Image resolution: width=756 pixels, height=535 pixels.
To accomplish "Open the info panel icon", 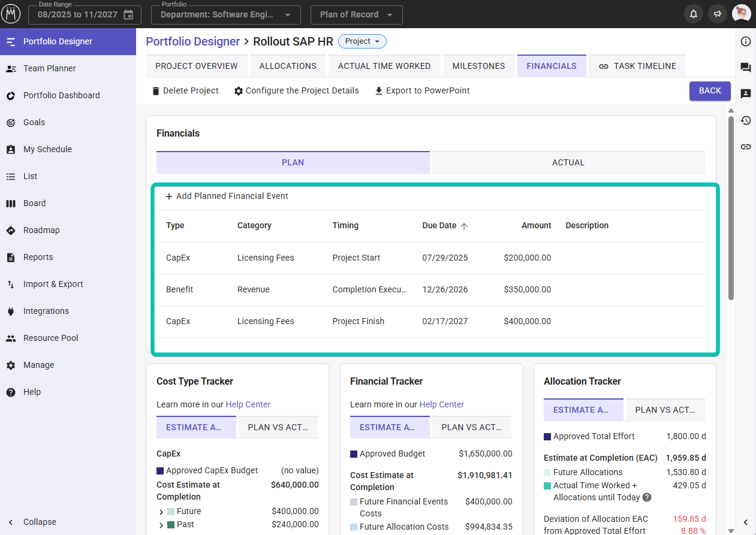I will (x=746, y=41).
